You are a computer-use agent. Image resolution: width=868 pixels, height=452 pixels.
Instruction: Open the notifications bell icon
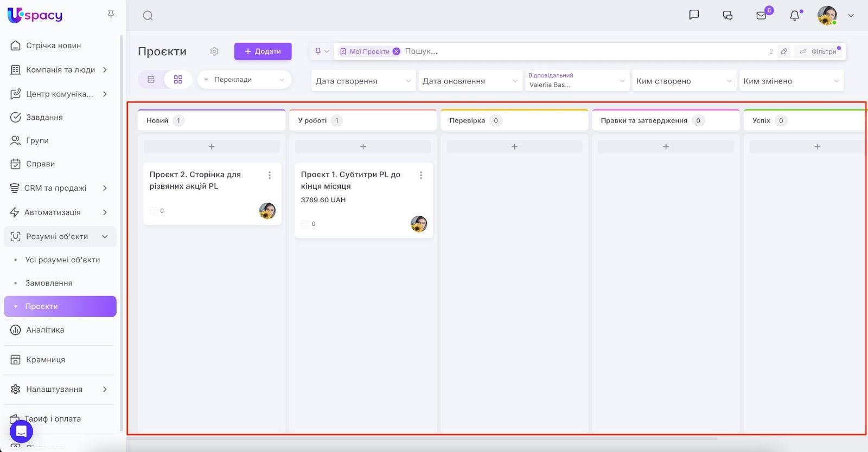[x=794, y=16]
